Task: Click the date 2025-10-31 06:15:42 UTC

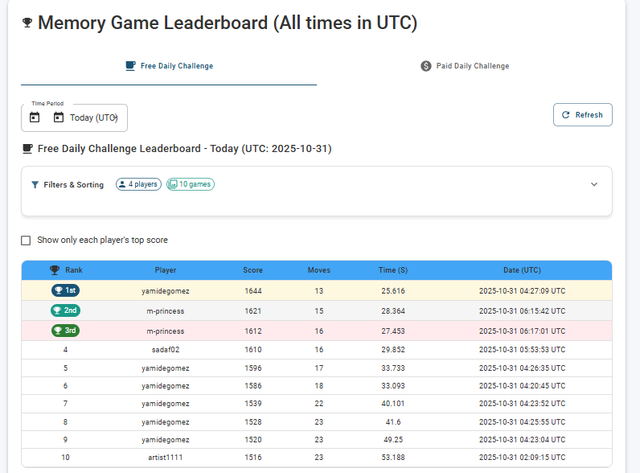Action: pos(522,311)
